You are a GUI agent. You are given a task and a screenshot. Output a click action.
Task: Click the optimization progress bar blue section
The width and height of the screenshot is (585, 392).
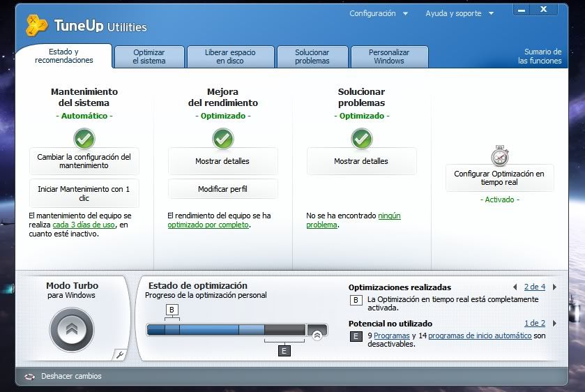click(x=206, y=330)
